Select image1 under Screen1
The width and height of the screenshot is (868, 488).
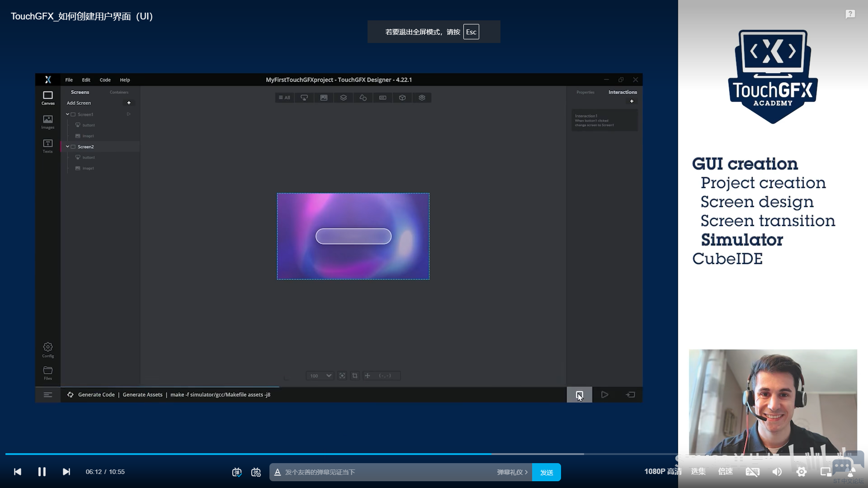85,136
